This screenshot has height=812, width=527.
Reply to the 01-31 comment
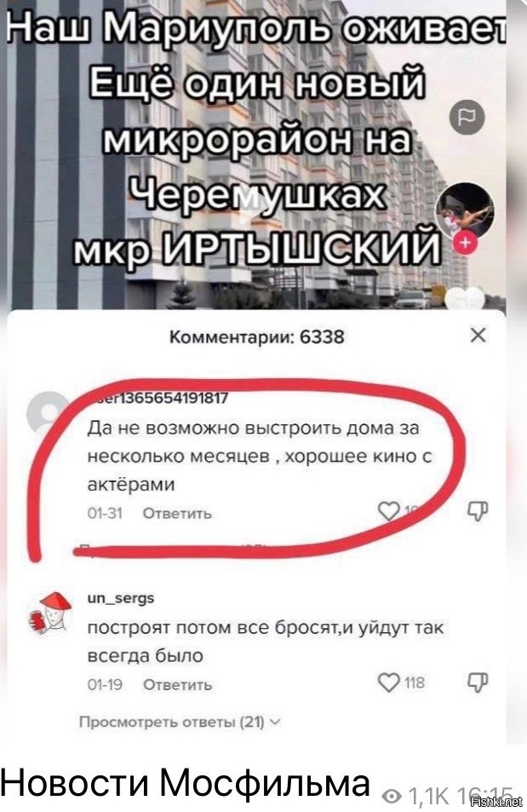click(x=177, y=513)
